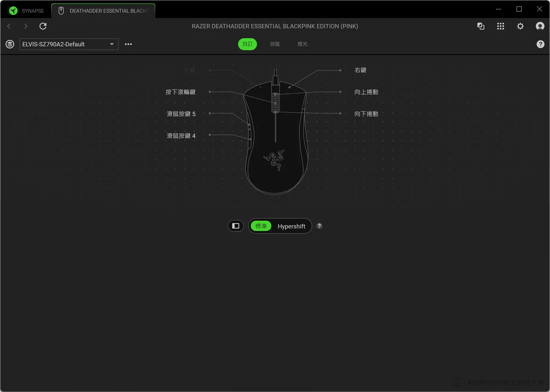The height and width of the screenshot is (392, 550).
Task: Switch to the 自訂 tab
Action: pos(247,44)
